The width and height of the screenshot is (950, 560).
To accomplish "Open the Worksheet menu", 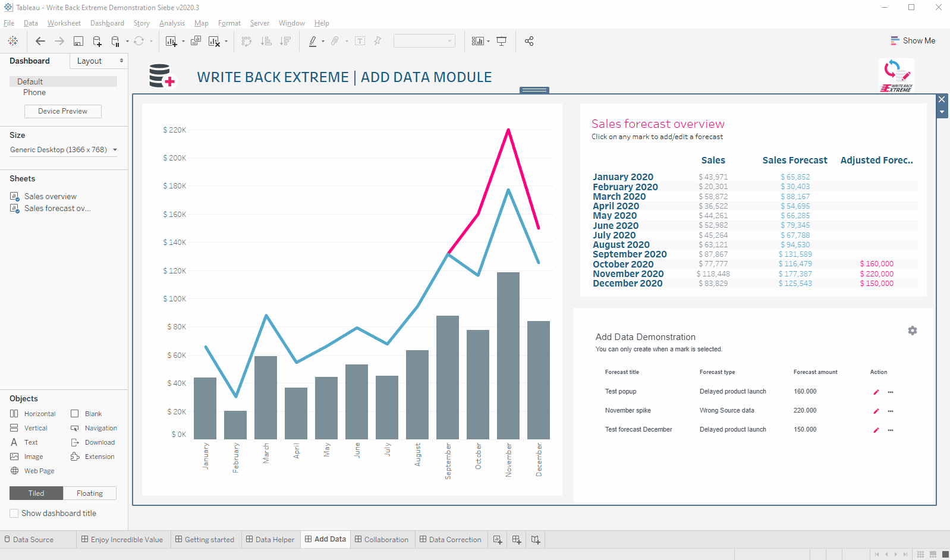I will coord(64,23).
